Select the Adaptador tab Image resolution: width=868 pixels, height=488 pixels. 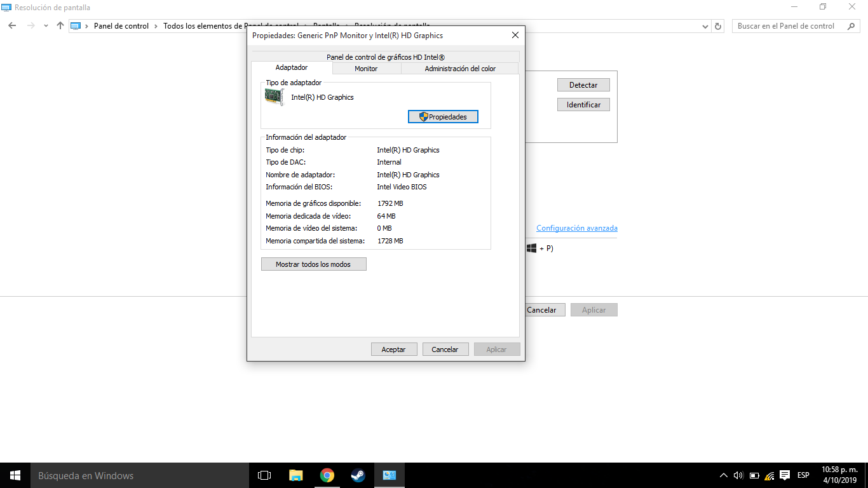pos(292,67)
